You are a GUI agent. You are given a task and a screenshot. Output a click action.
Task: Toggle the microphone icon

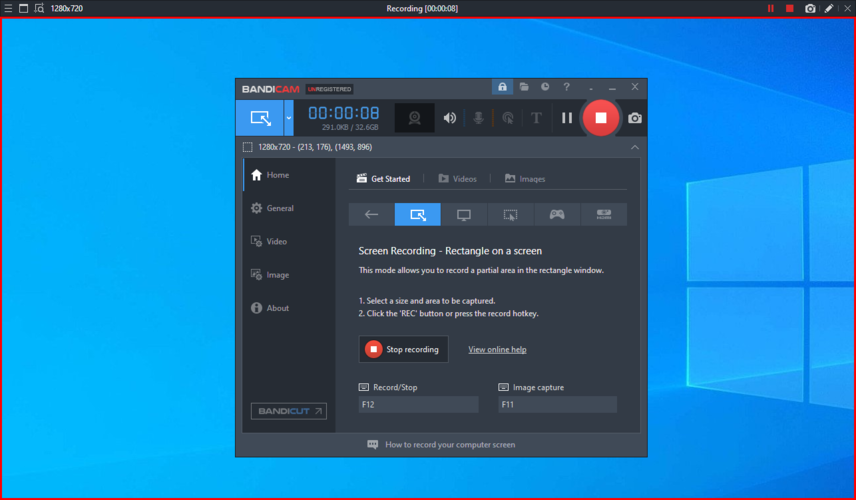pyautogui.click(x=478, y=118)
